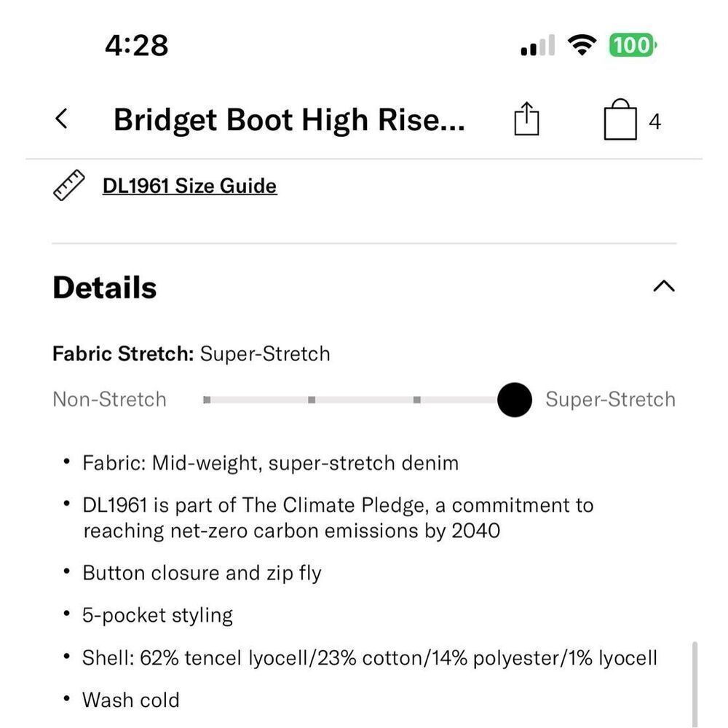Tap the back arrow to return
Screen dimensions: 728x728
[x=61, y=119]
